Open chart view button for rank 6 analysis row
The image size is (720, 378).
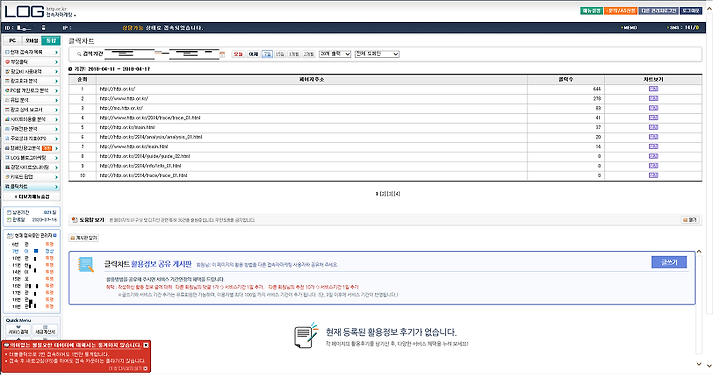point(653,137)
